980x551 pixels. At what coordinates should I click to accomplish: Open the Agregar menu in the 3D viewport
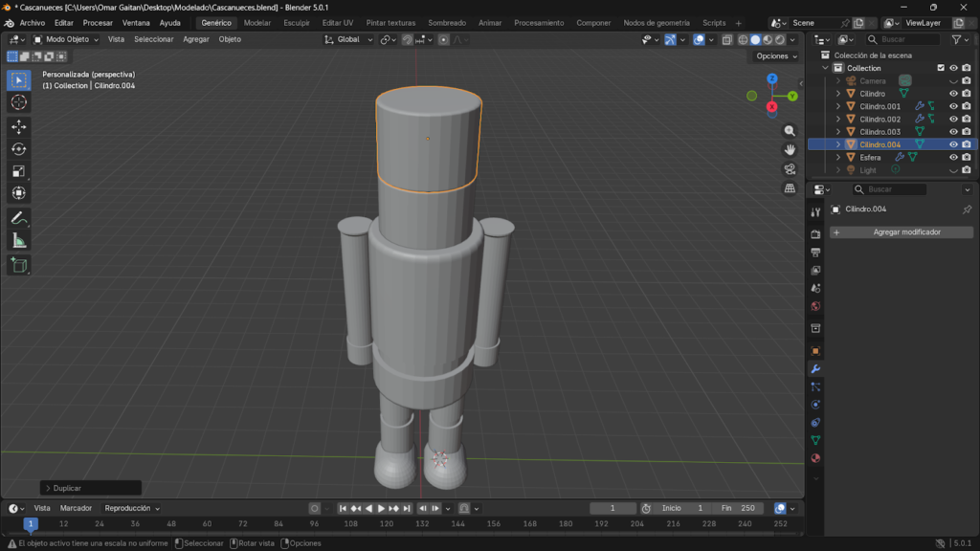(195, 39)
